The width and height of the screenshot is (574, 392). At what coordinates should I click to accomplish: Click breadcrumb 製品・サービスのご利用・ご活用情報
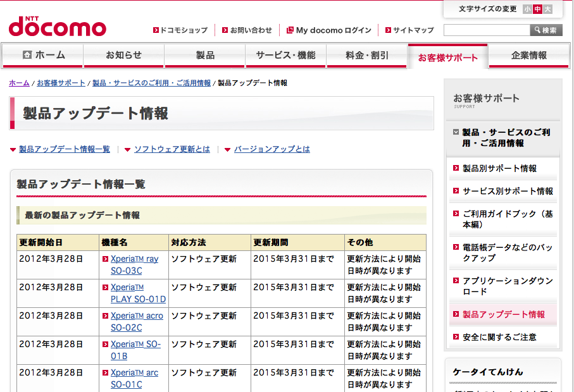pyautogui.click(x=151, y=83)
